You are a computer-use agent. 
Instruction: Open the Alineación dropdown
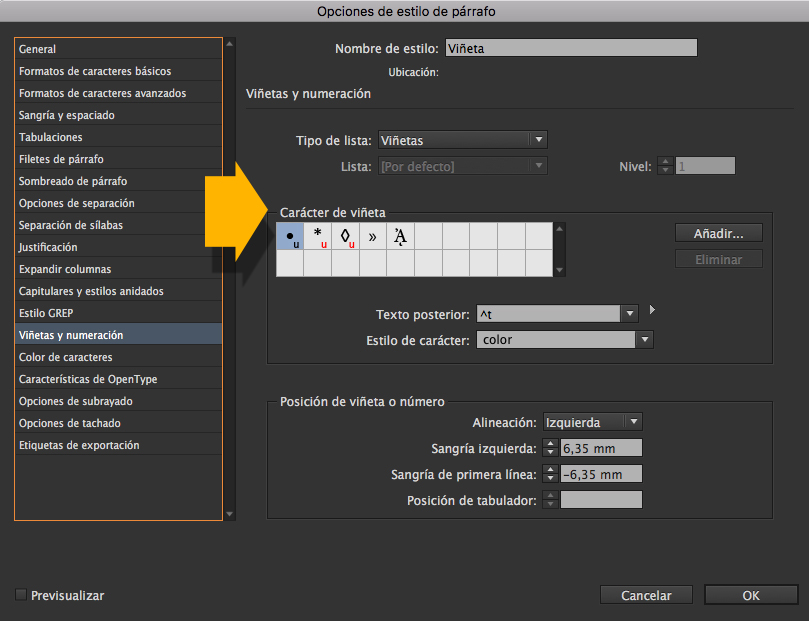click(592, 422)
